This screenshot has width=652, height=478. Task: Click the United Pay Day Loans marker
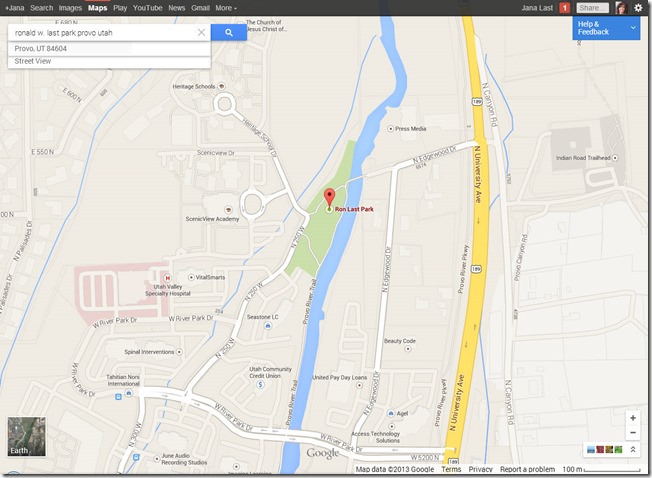pyautogui.click(x=359, y=385)
